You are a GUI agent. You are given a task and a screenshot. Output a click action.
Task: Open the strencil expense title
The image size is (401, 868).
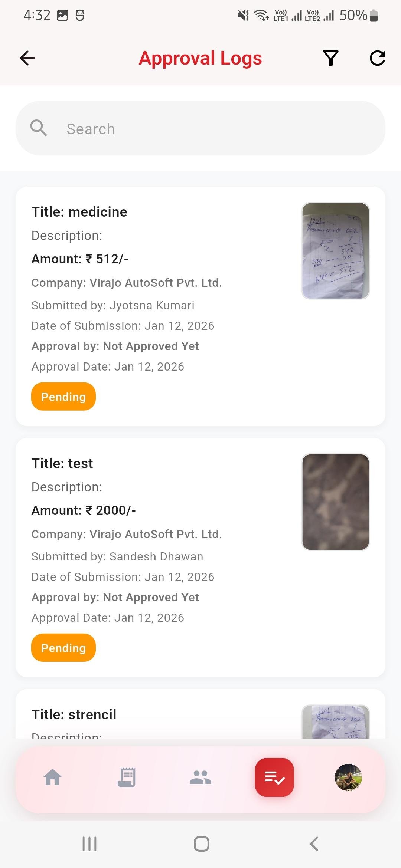[74, 714]
